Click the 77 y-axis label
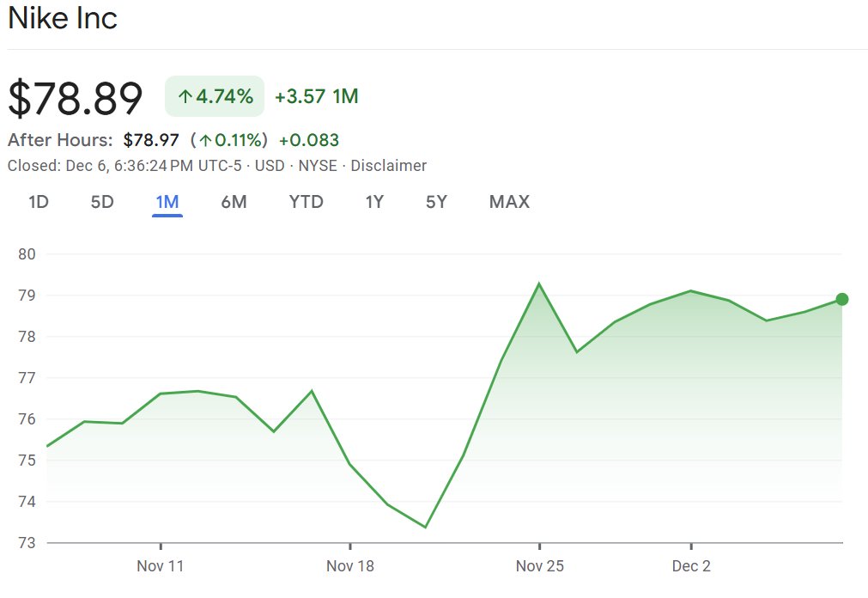The image size is (868, 598). point(27,378)
